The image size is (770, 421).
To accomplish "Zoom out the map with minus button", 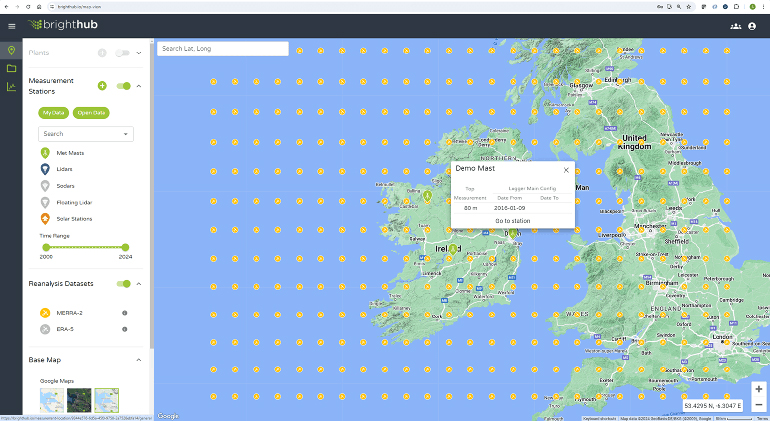I will click(x=759, y=405).
